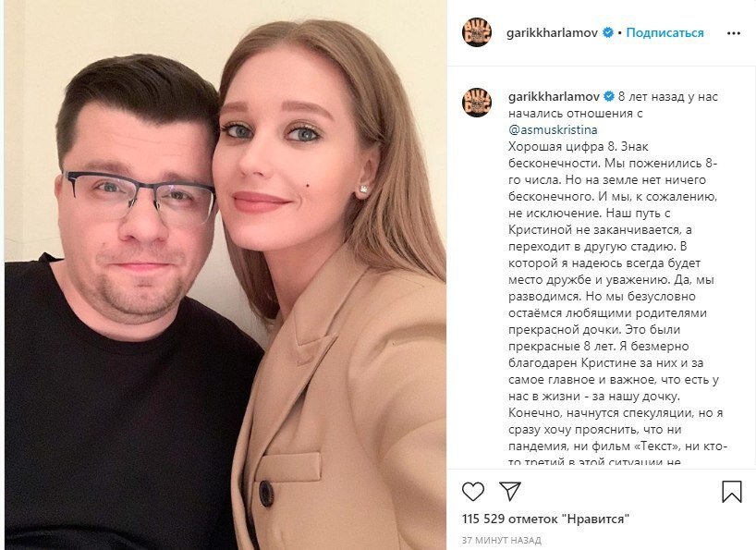Screen dimensions: 756x550
Task: Click the verified badge in the header
Action: click(x=608, y=32)
